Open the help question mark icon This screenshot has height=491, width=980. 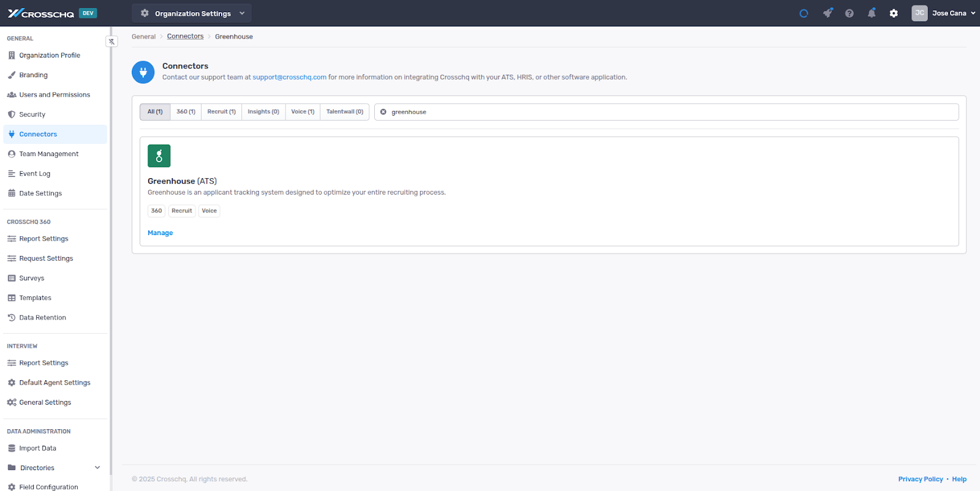pyautogui.click(x=849, y=13)
